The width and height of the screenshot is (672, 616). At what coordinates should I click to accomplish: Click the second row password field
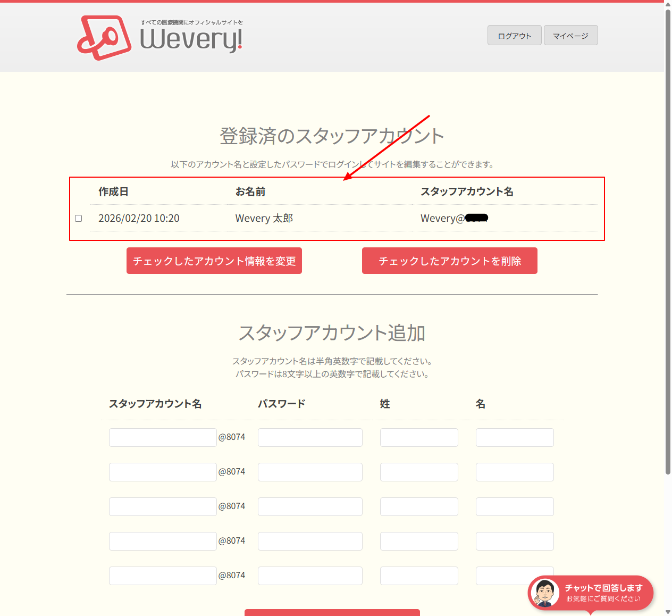(x=310, y=472)
